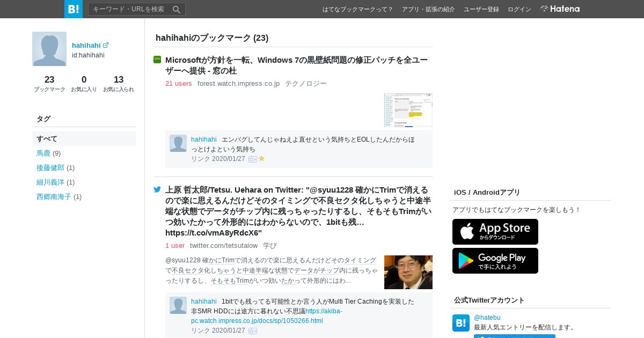The image size is (644, 338).
Task: Click external link icon beside hahihahi
Action: pos(106,45)
